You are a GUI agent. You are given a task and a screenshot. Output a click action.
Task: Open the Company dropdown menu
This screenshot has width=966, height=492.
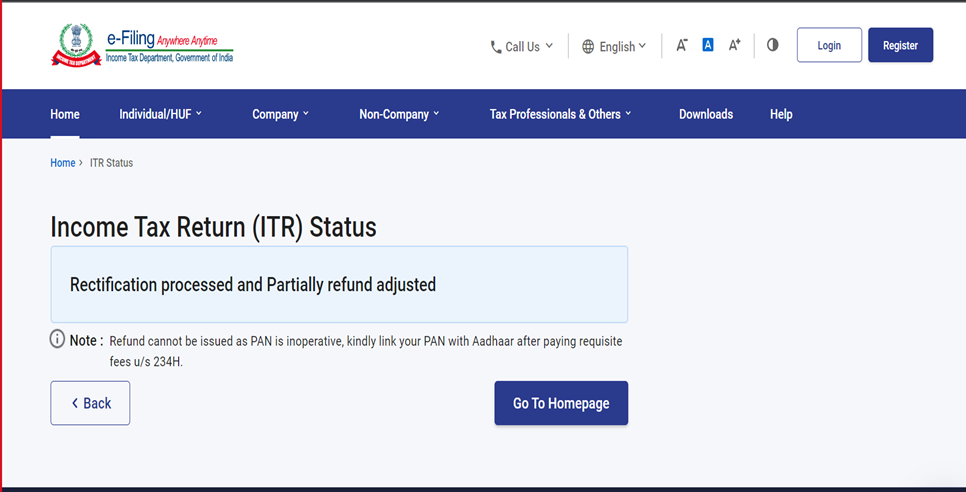pyautogui.click(x=280, y=114)
